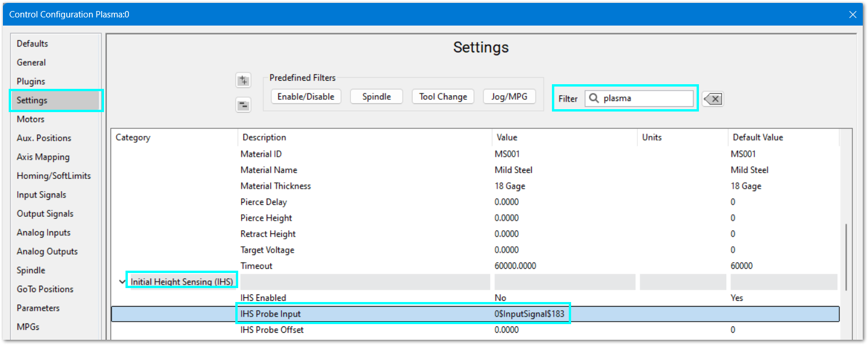Click the No value of IHS Enabled
The height and width of the screenshot is (345, 868).
[x=500, y=298]
